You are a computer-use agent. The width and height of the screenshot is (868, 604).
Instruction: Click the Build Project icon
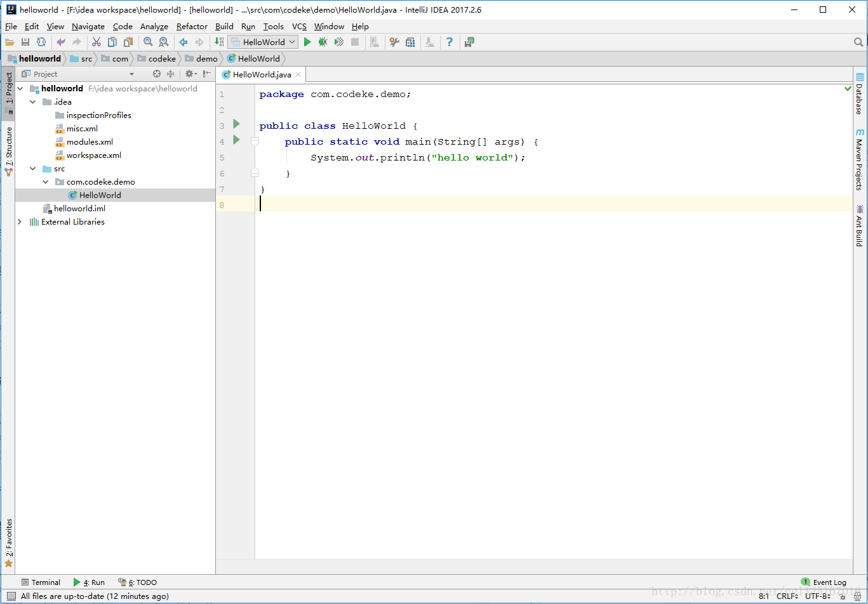(x=219, y=42)
